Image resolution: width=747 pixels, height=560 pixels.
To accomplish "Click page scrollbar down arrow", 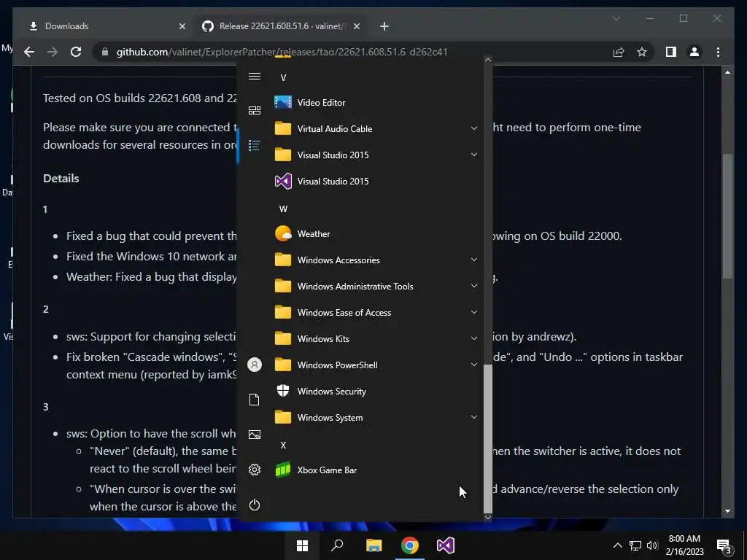I will pyautogui.click(x=727, y=511).
